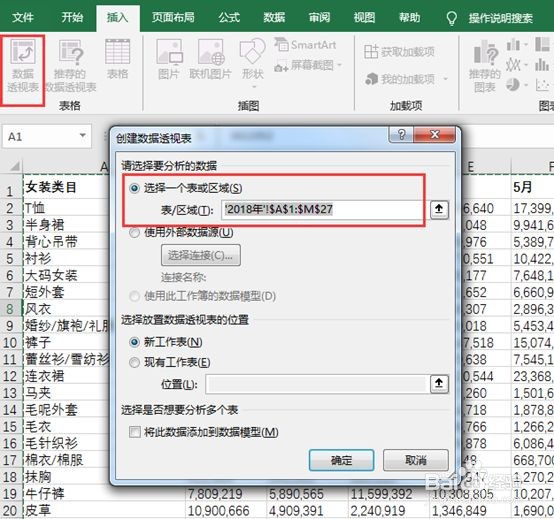Screen dimensions: 554x519
Task: Expand the Name Box dropdown arrow
Action: tap(83, 136)
